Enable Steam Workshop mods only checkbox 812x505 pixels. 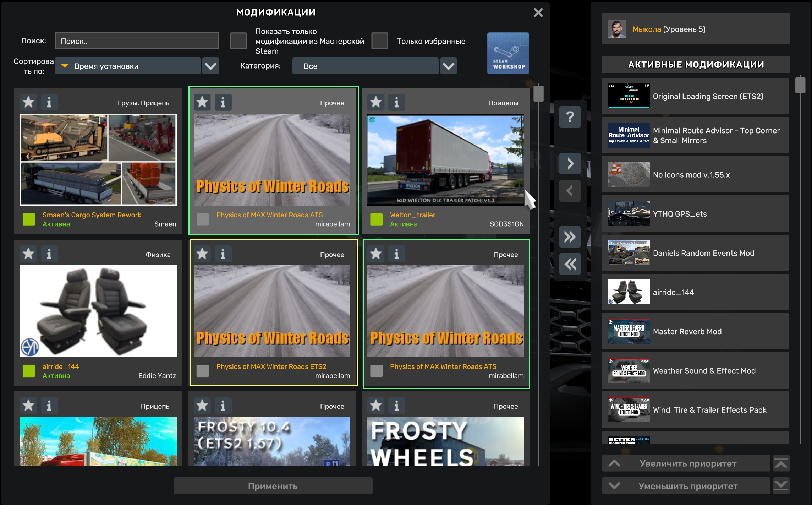pos(238,41)
